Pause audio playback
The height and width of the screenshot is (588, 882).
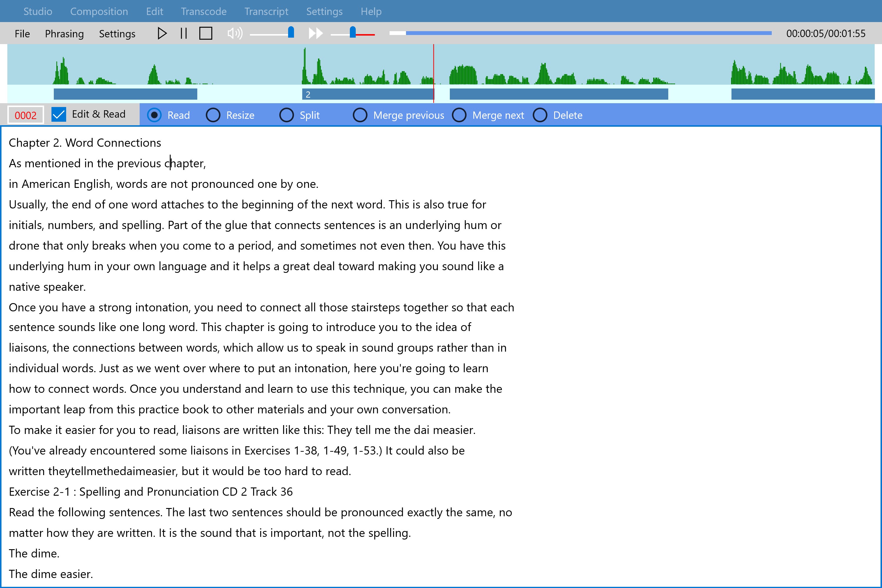(x=183, y=34)
